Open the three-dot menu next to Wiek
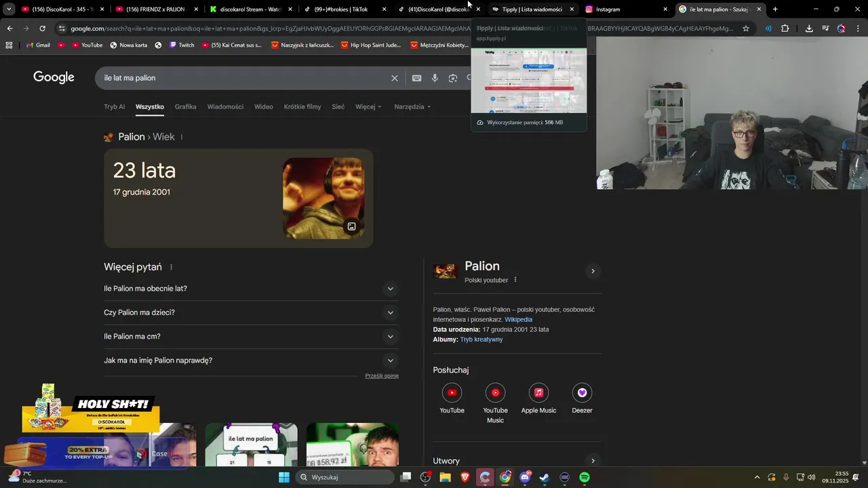 pyautogui.click(x=182, y=137)
